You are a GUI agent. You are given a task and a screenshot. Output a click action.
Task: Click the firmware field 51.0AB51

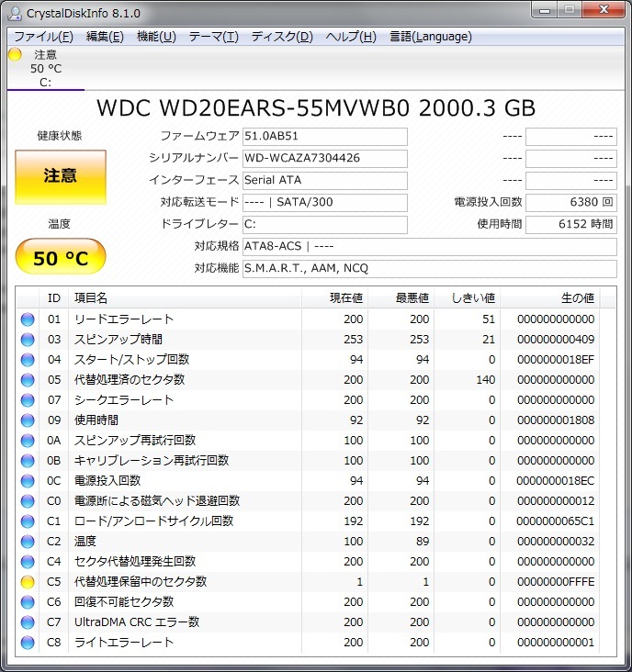pos(324,136)
